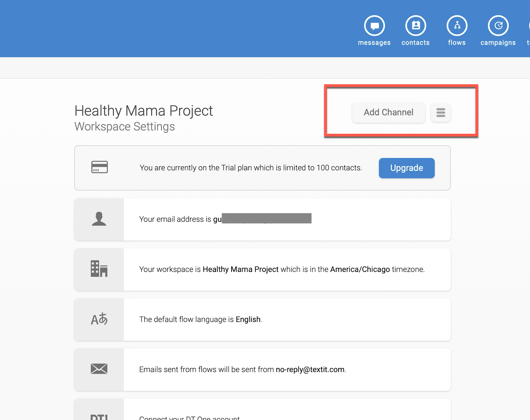The width and height of the screenshot is (530, 420).
Task: Open the messages section icon
Action: coord(374,26)
